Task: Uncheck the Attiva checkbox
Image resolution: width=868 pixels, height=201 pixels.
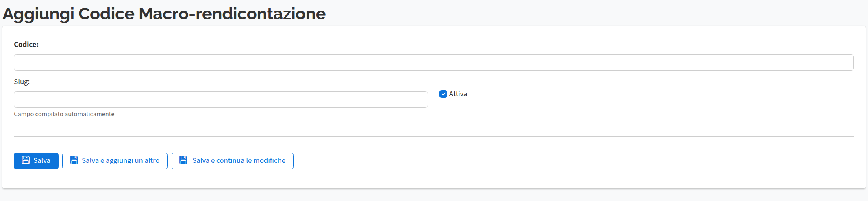Action: coord(443,94)
